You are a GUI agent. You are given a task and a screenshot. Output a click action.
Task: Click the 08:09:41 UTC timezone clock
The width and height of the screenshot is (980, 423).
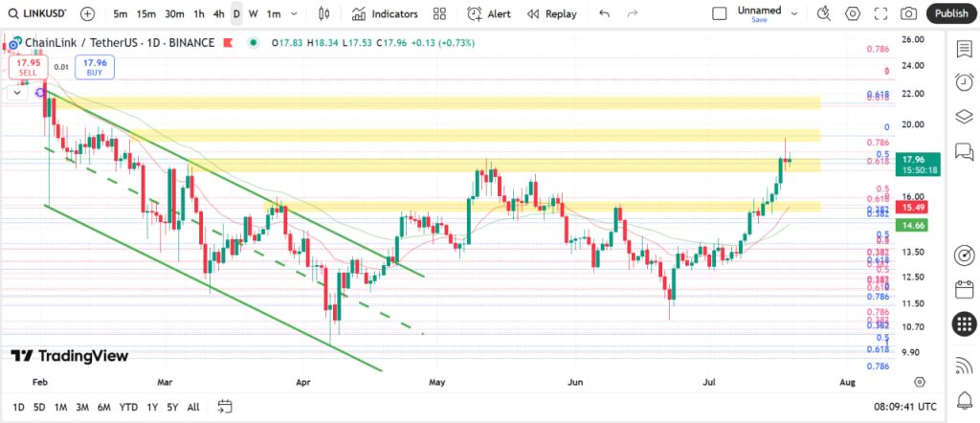[905, 407]
